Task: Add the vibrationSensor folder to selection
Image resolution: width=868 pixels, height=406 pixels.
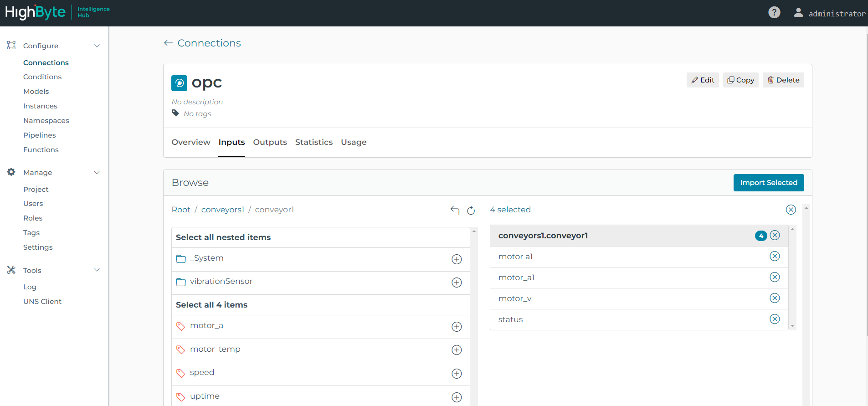Action: 457,283
